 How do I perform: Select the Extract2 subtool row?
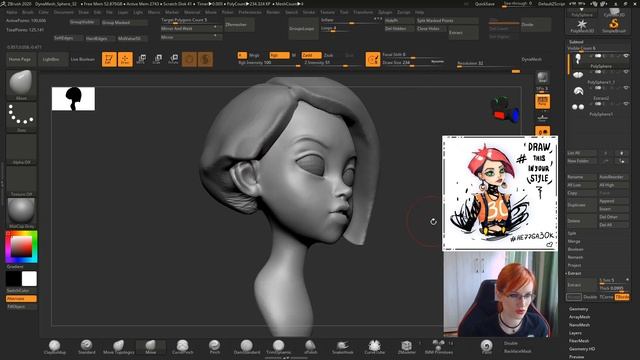[598, 93]
